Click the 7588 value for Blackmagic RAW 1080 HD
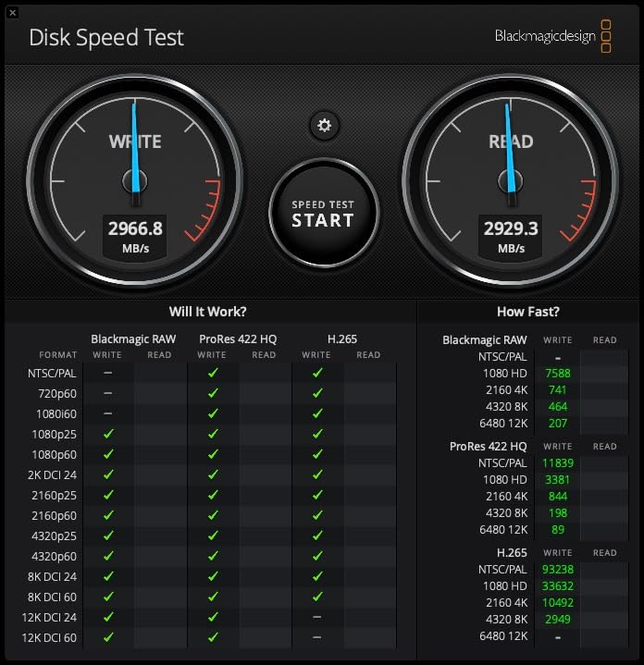 557,373
